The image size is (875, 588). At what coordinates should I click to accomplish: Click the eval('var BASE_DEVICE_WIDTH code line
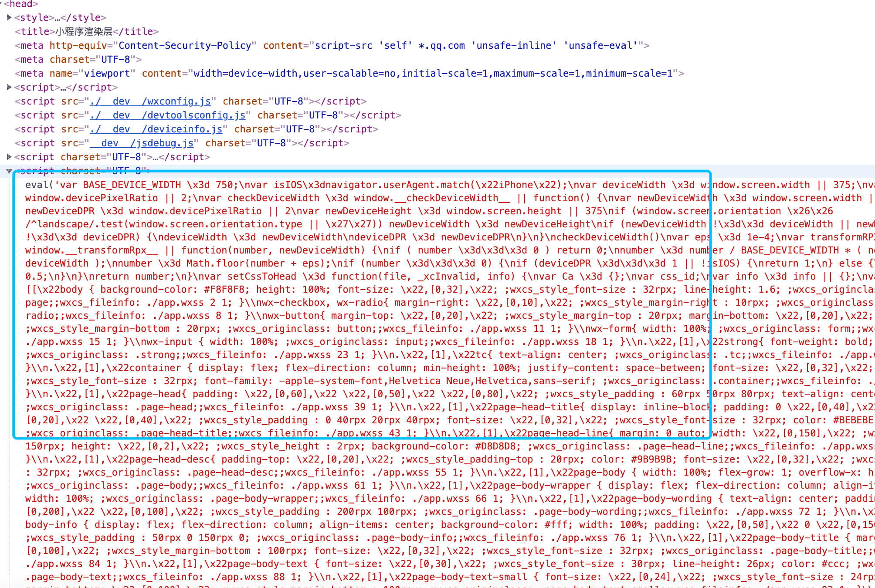coord(450,185)
